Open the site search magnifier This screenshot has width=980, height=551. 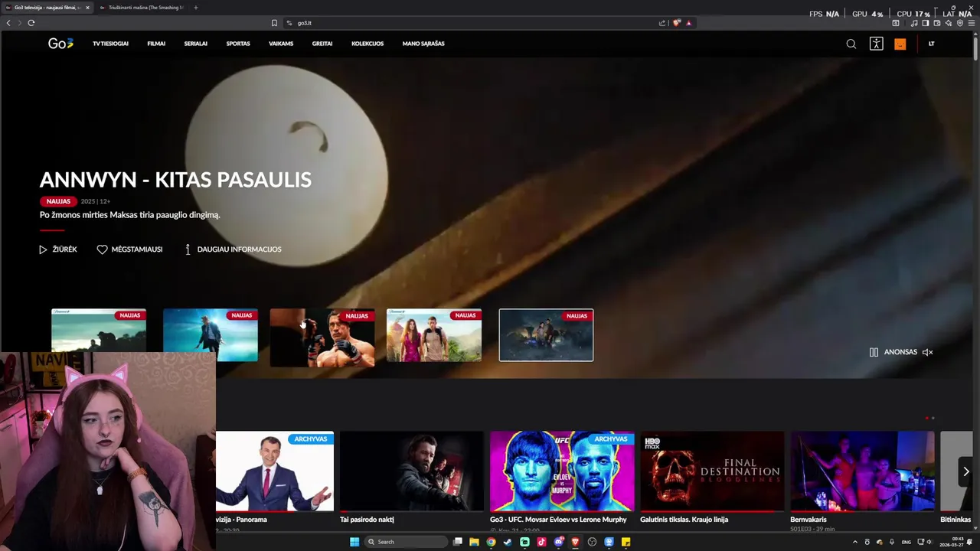(x=851, y=44)
